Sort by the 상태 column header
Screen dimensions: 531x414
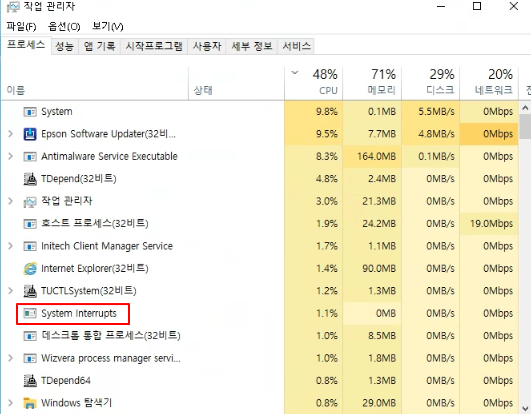tap(236, 84)
